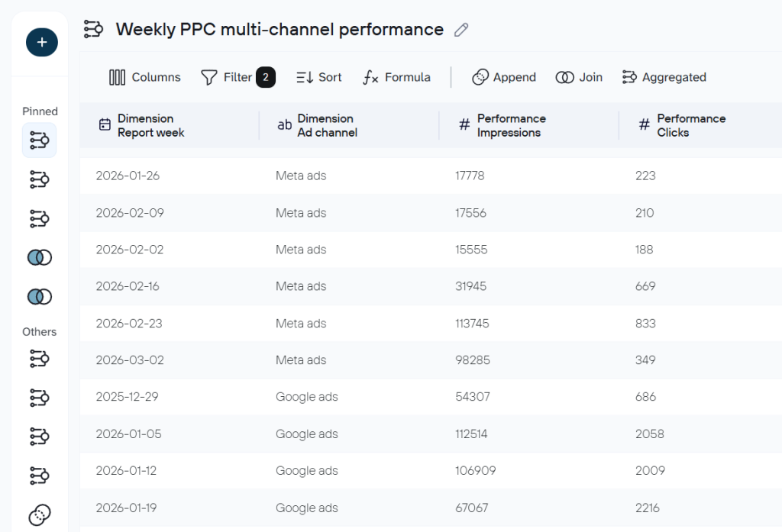The image size is (782, 532).
Task: Edit the title with the pencil icon
Action: tap(461, 30)
